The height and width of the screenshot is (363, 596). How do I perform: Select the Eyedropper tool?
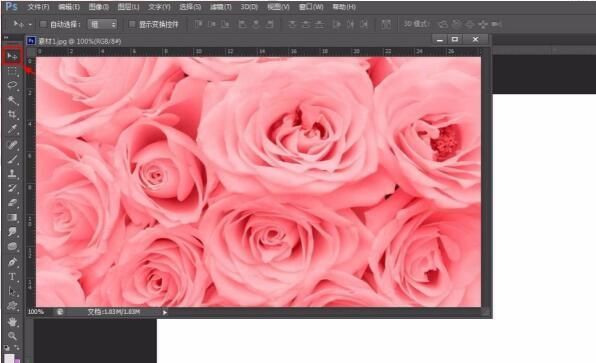click(x=12, y=129)
